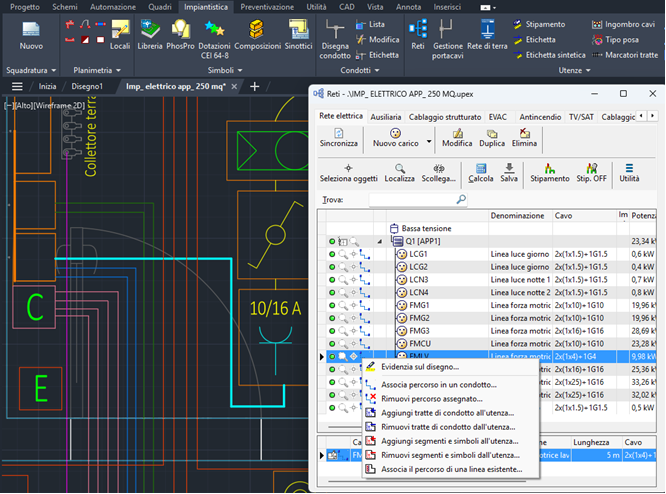Screen dimensions: 666x494
Task: Click the Calcola calculator icon
Action: pos(481,170)
